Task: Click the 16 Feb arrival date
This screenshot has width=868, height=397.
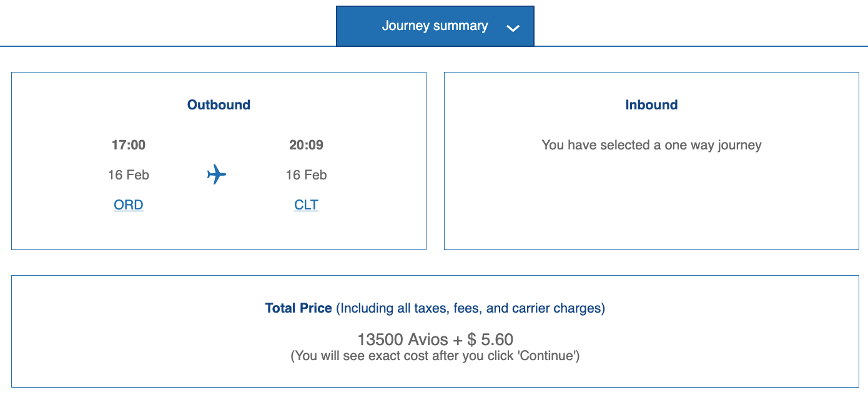Action: 306,175
